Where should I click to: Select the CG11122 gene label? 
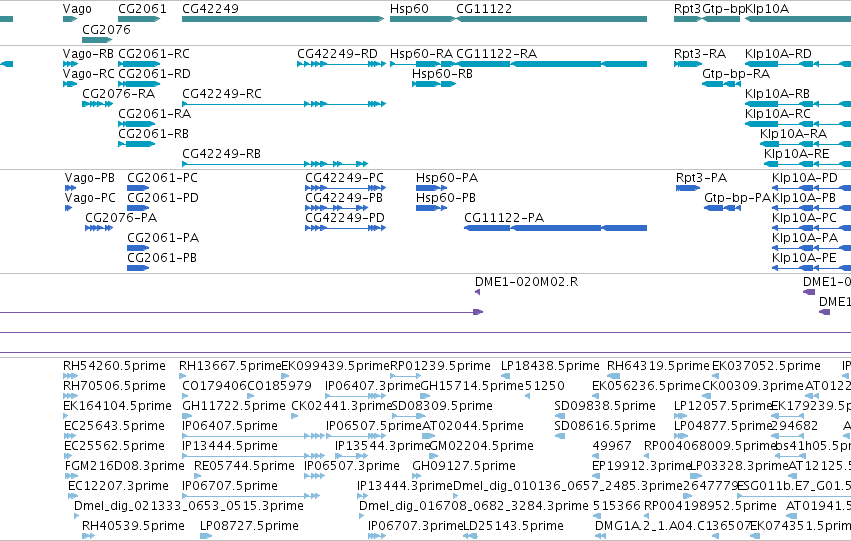(x=484, y=9)
